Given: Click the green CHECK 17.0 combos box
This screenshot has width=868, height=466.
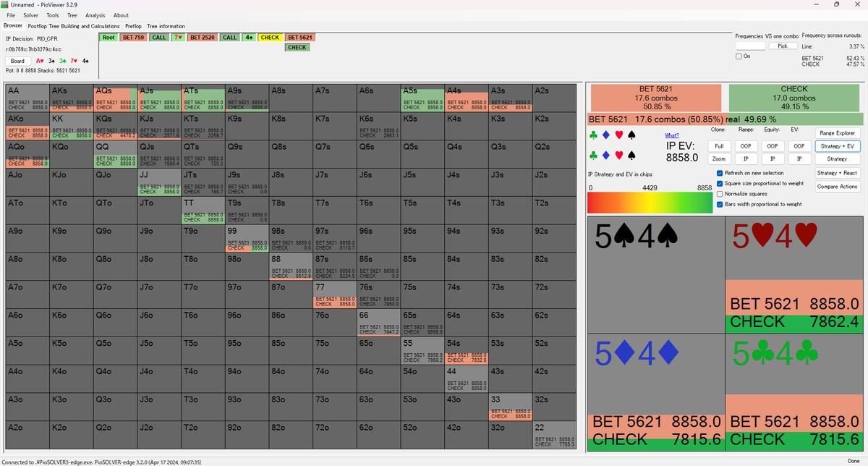Looking at the screenshot, I should tap(794, 97).
